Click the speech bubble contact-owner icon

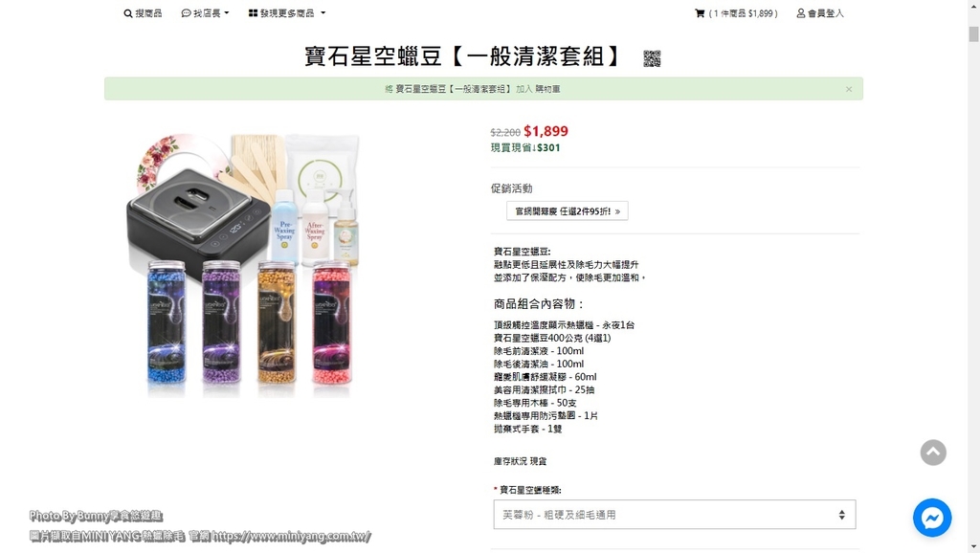(187, 13)
